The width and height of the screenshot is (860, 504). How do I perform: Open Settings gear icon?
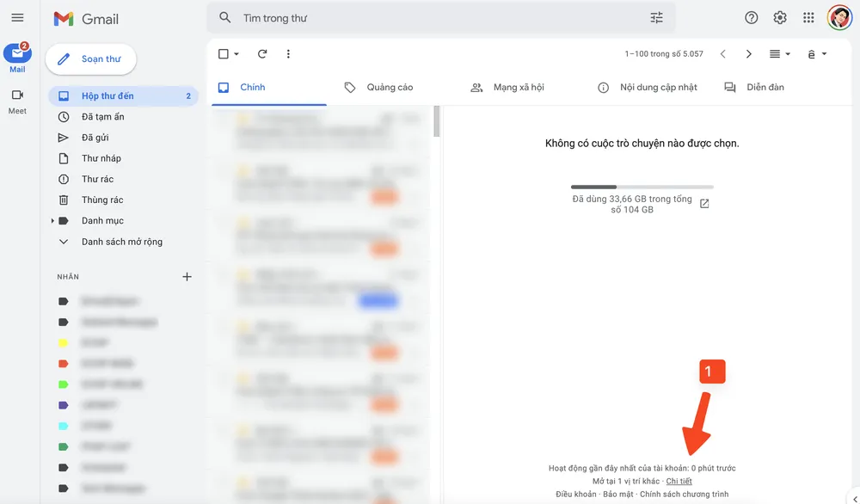point(780,18)
